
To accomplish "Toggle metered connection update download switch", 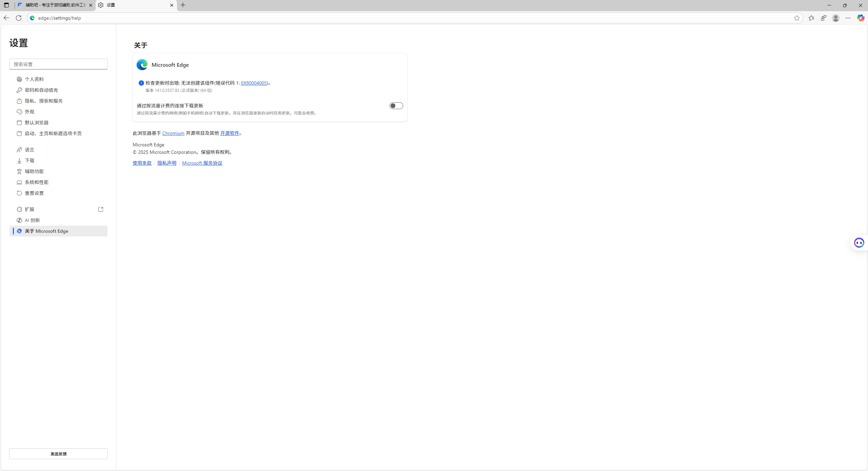I will (396, 106).
